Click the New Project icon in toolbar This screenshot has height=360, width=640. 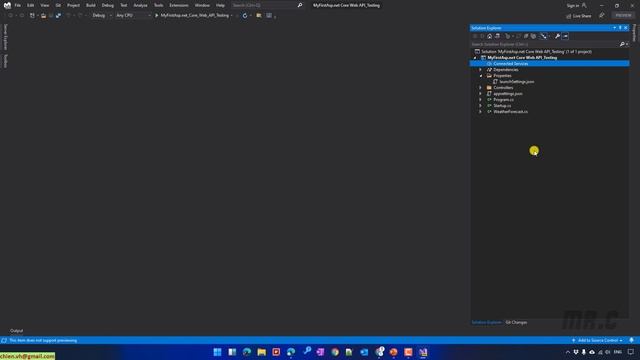click(32, 16)
